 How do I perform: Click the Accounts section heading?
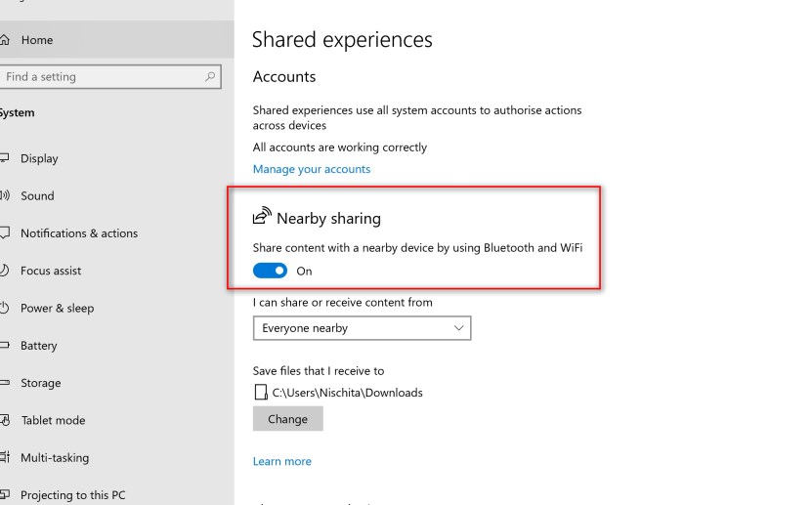(x=284, y=76)
